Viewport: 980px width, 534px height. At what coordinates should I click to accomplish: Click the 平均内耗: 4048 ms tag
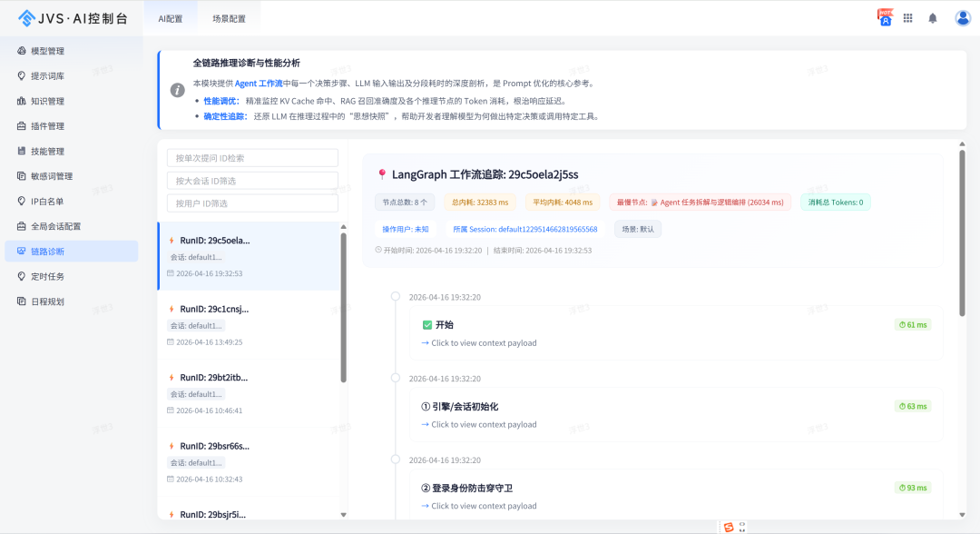[563, 202]
